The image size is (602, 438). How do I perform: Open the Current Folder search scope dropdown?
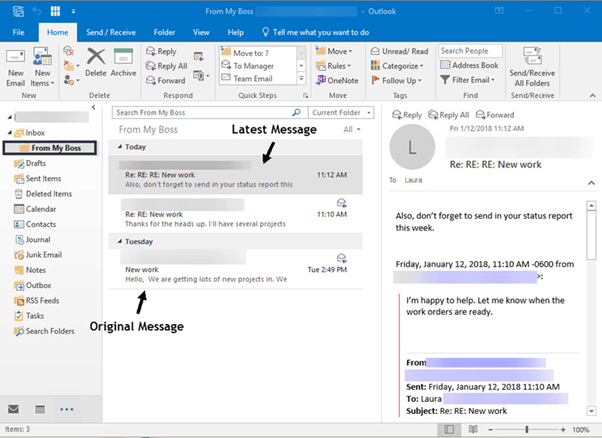coord(341,113)
